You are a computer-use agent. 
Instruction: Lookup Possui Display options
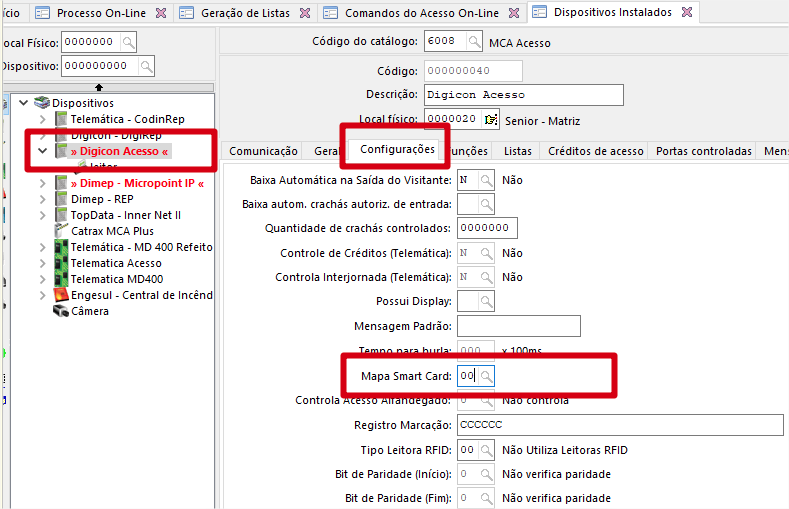point(486,301)
